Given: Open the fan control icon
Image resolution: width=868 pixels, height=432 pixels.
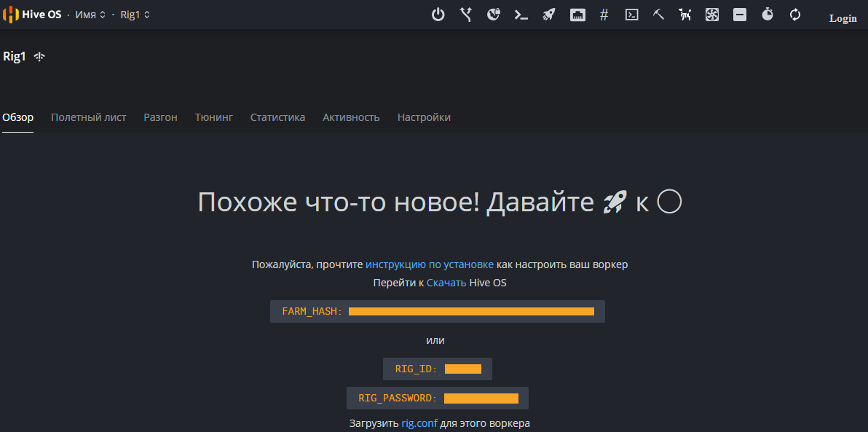Looking at the screenshot, I should tap(712, 15).
